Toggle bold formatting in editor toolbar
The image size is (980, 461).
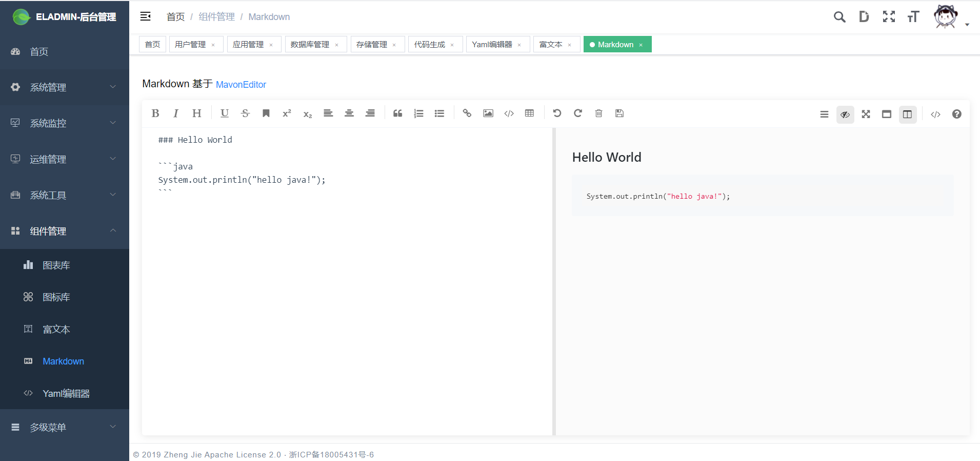click(155, 113)
